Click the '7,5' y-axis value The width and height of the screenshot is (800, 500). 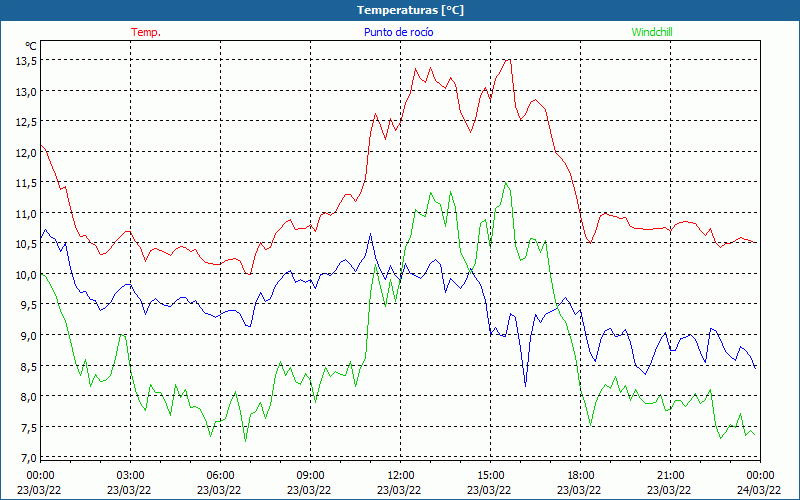coord(29,428)
